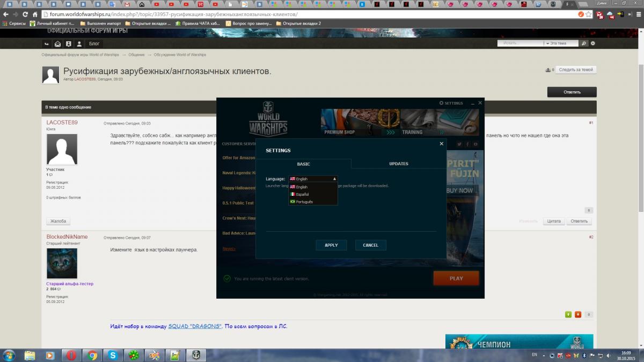The height and width of the screenshot is (362, 644).
Task: Click the 'Следить за темой' button
Action: (575, 70)
